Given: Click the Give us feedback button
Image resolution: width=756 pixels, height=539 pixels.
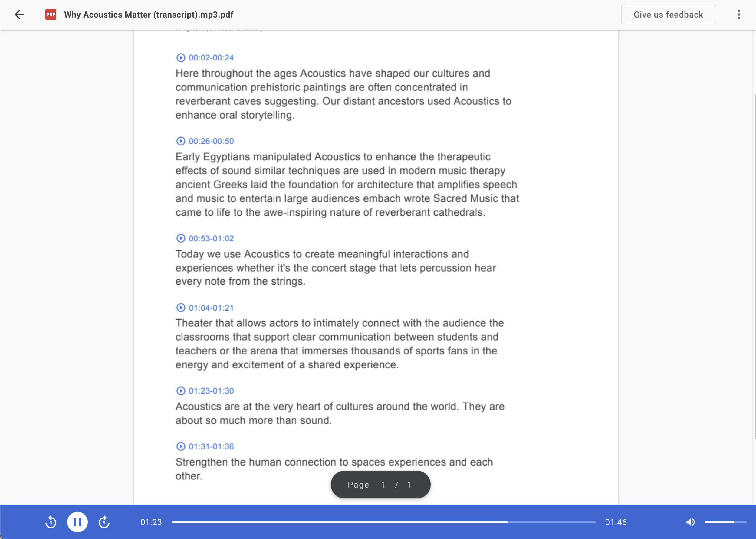Looking at the screenshot, I should [x=668, y=14].
